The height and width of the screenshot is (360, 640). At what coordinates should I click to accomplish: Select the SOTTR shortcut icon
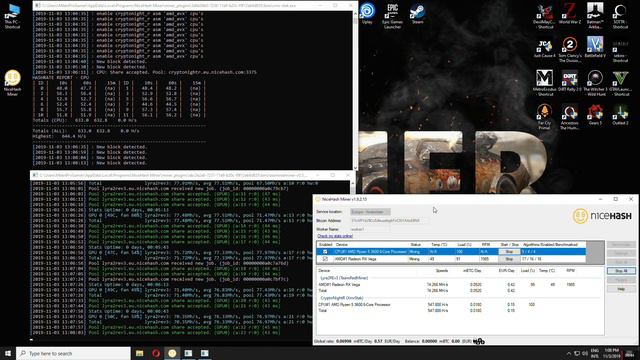620,16
